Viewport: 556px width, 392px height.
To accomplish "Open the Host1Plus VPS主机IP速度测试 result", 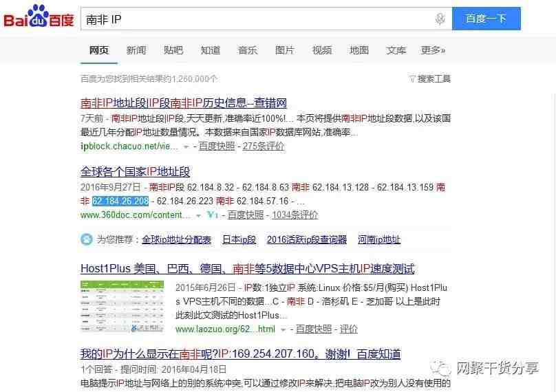I will [x=248, y=269].
